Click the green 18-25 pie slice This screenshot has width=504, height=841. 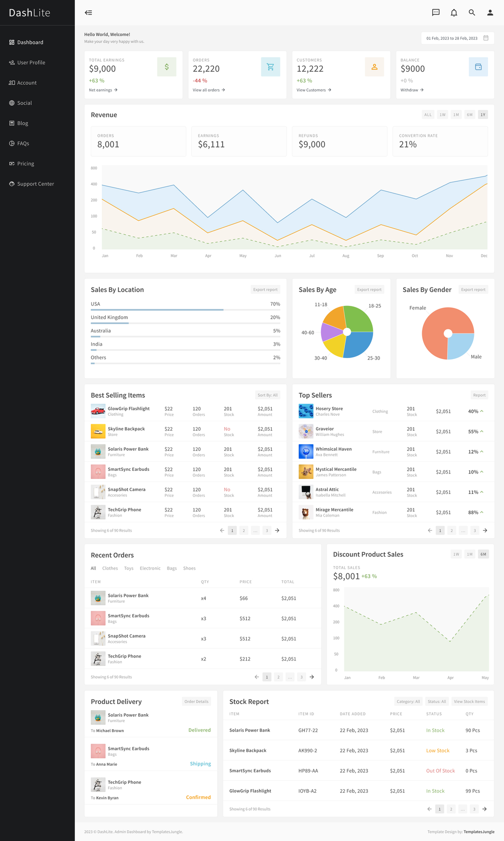click(360, 318)
